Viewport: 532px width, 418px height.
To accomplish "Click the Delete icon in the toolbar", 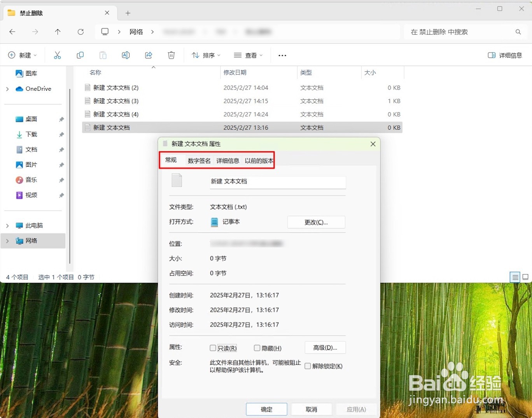I will (171, 55).
